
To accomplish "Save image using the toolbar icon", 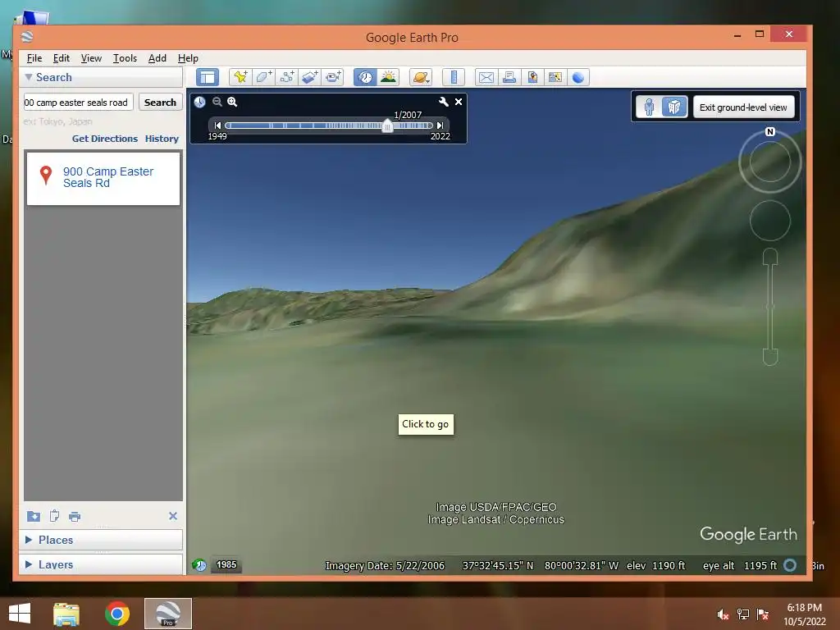I will (532, 77).
